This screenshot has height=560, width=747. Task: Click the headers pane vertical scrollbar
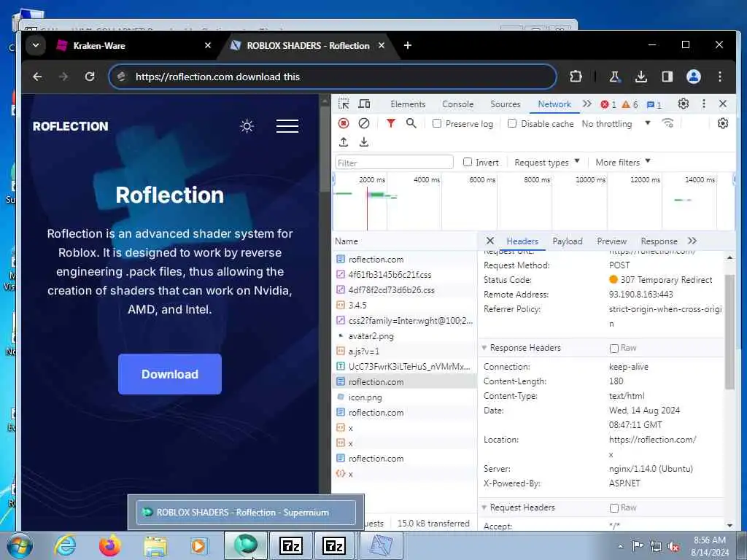coord(729,332)
